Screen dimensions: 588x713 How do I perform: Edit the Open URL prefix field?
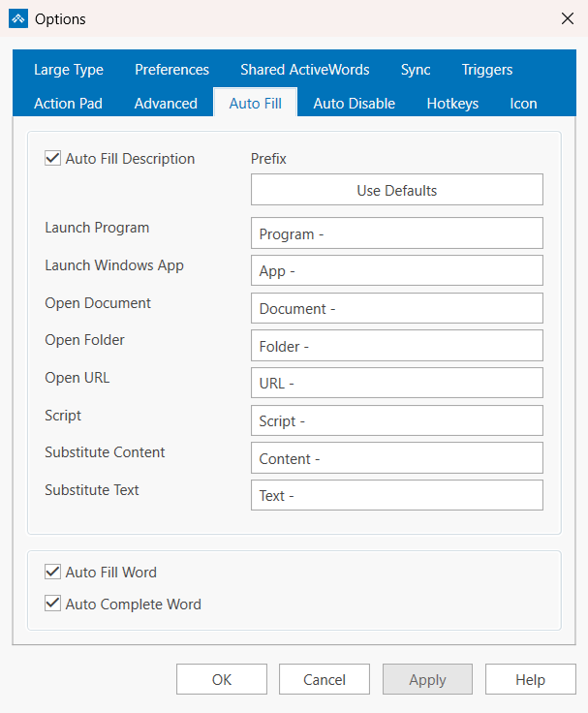coord(397,383)
